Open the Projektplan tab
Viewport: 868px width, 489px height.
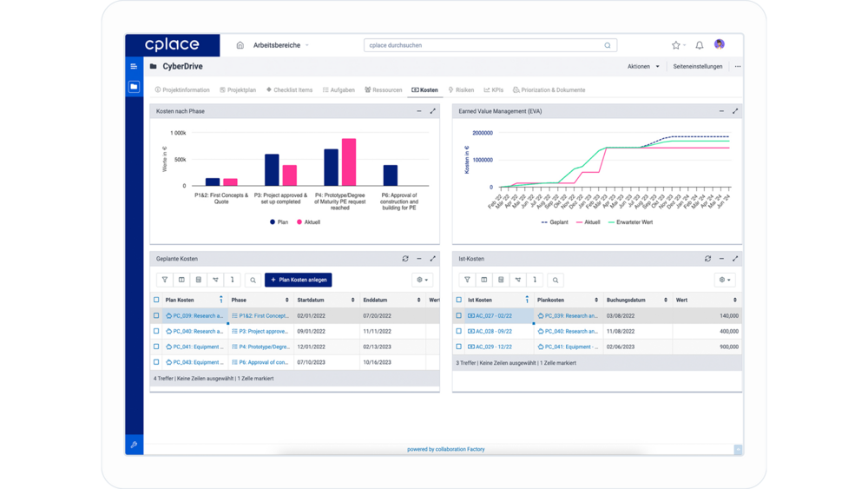(x=238, y=90)
